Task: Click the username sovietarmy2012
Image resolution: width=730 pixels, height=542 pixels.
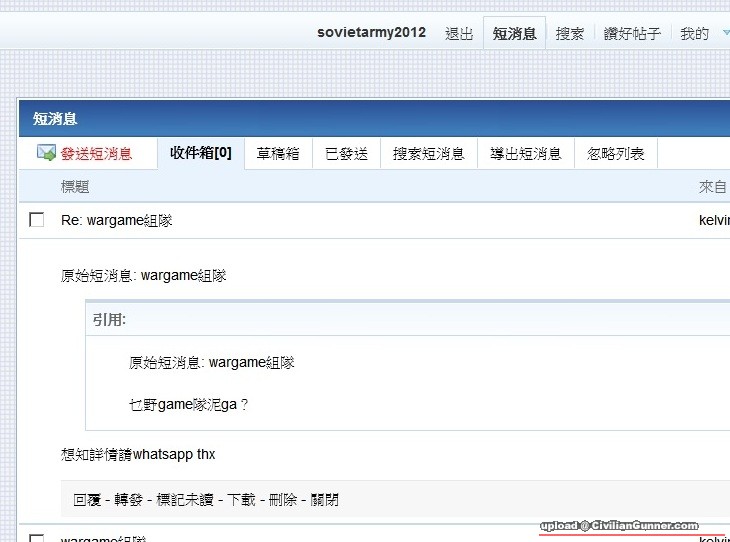Action: (371, 32)
